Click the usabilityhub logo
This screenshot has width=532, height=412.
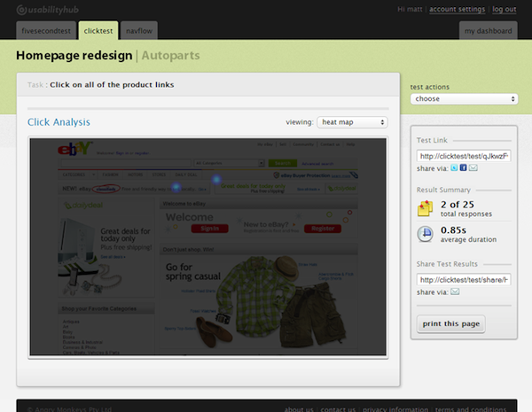click(48, 10)
